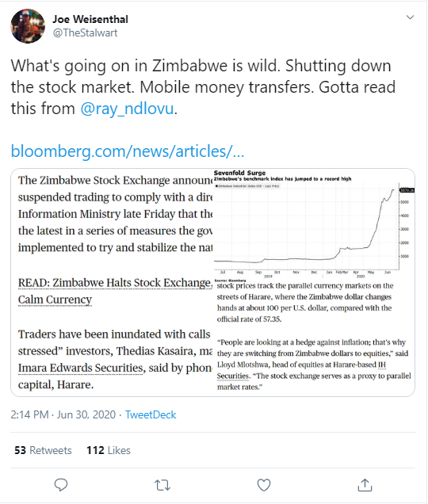Viewport: 428px width, 504px height.
Task: Click the reply speech bubble icon
Action: [x=61, y=485]
